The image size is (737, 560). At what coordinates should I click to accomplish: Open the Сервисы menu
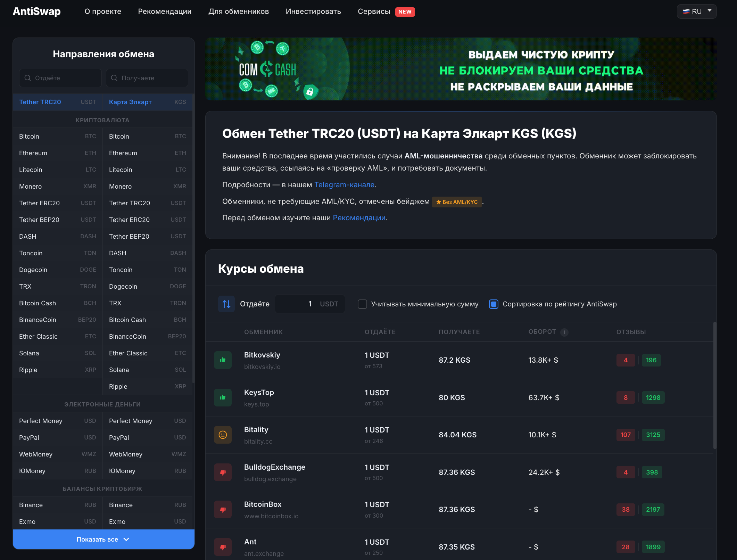(374, 11)
